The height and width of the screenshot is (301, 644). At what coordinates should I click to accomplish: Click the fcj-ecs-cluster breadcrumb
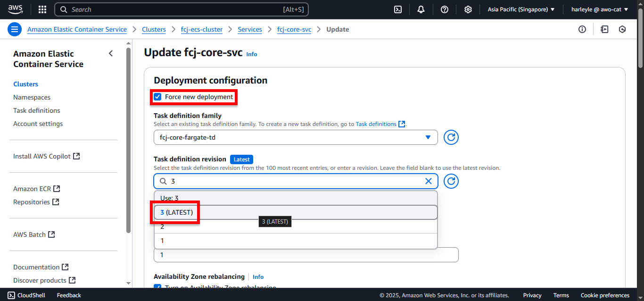pos(202,29)
